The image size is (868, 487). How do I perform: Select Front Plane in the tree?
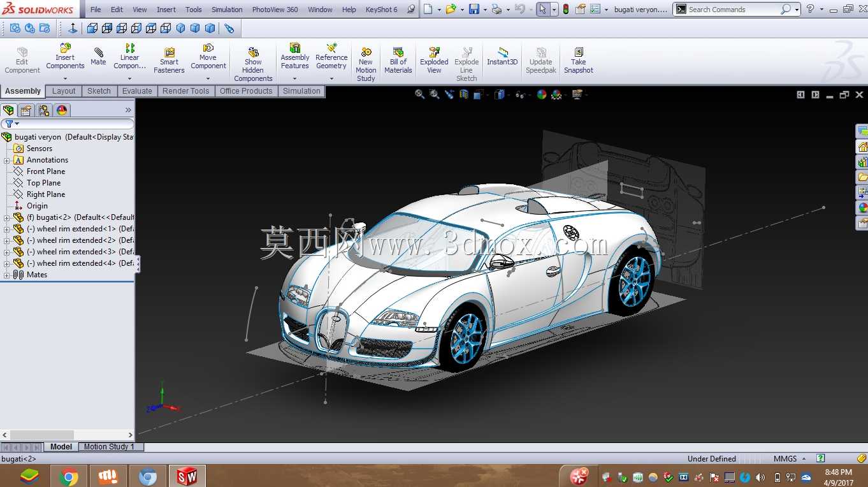click(x=46, y=171)
